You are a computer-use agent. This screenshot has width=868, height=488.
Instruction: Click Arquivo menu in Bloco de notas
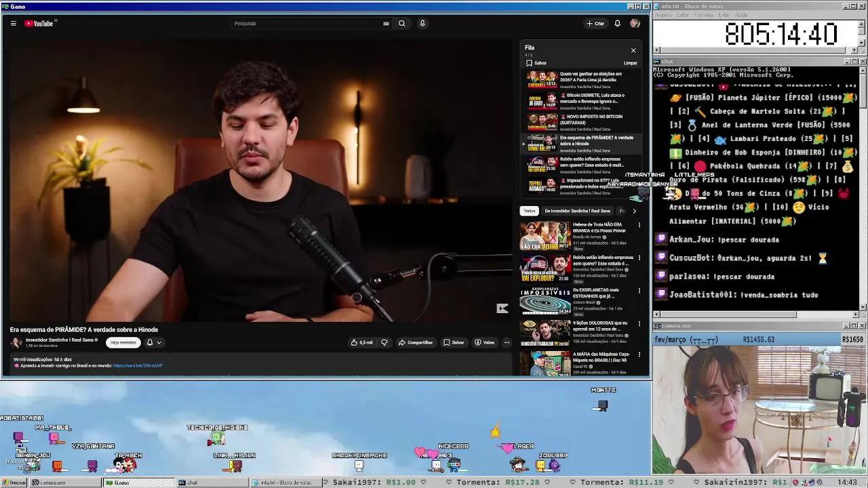[x=663, y=15]
